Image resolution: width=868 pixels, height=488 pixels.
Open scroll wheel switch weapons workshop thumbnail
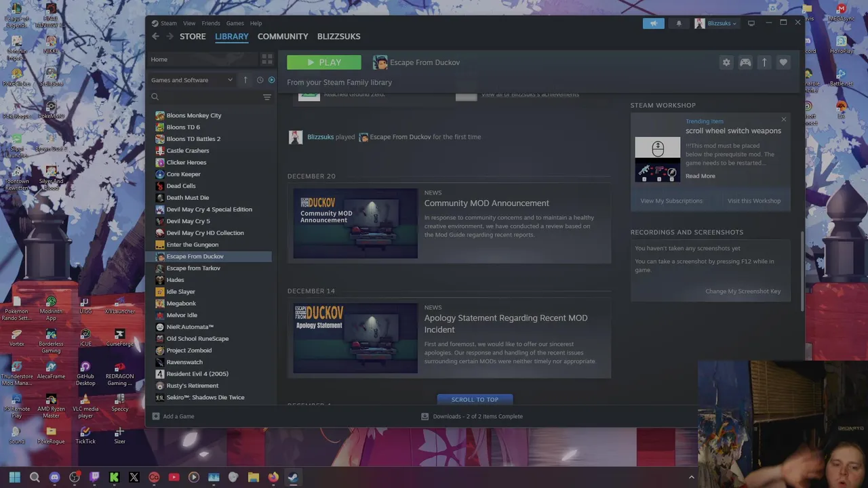[x=658, y=159]
